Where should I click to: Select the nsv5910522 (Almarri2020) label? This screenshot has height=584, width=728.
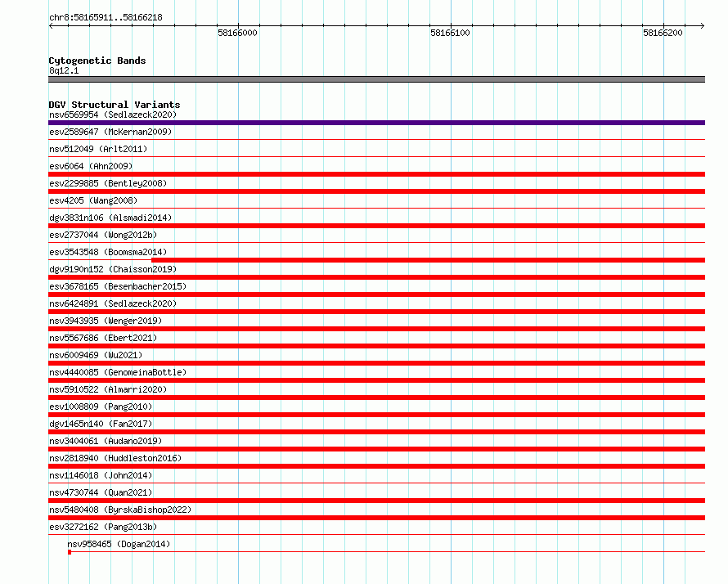click(x=108, y=389)
